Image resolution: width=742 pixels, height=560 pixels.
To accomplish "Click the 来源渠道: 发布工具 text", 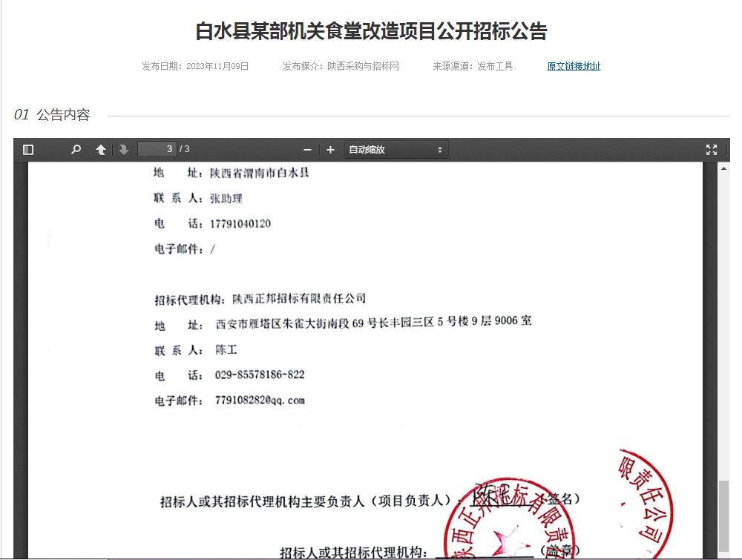I will [x=473, y=66].
